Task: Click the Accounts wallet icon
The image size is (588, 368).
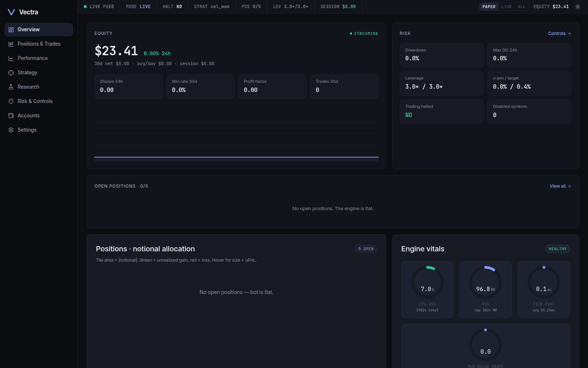Action: (11, 116)
